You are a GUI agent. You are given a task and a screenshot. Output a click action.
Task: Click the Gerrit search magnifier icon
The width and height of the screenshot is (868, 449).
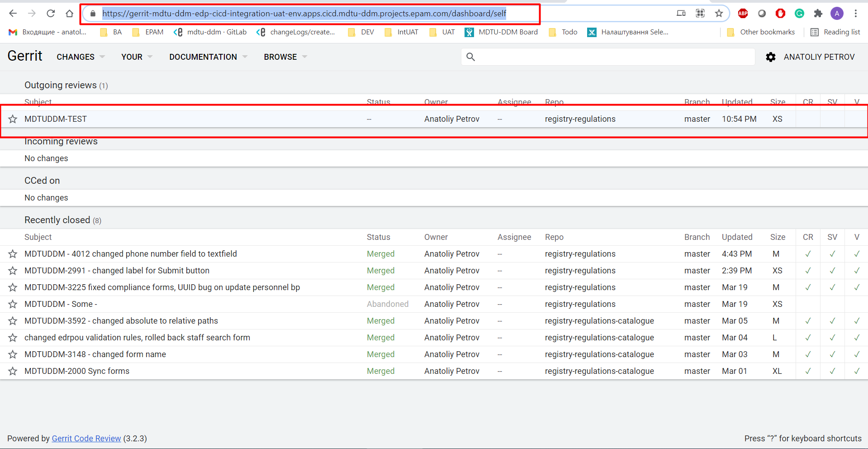[x=470, y=57]
